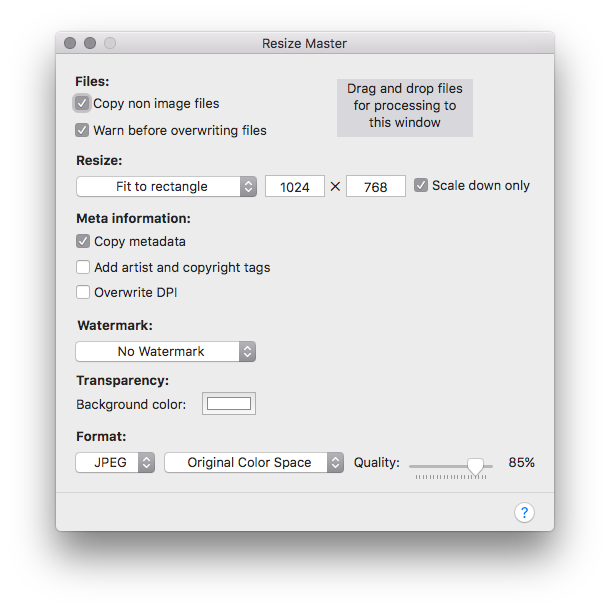This screenshot has width=610, height=611.
Task: Open the Original Color Space dropdown
Action: pos(254,463)
